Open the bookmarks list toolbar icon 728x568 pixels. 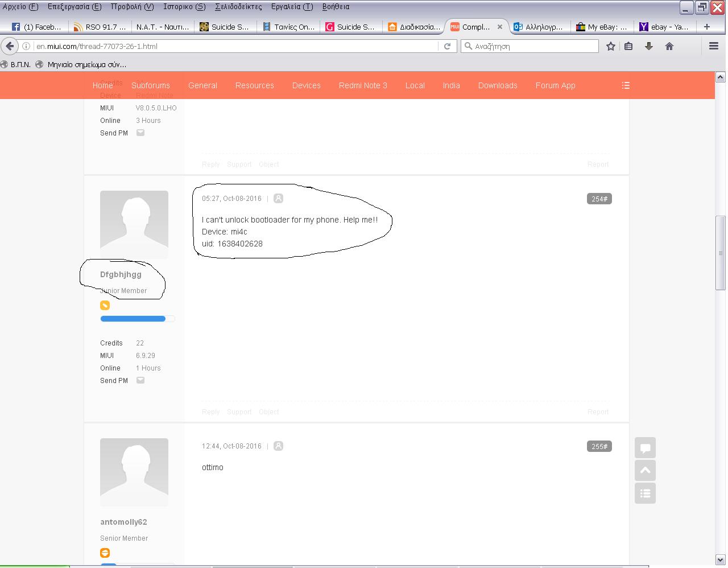[x=628, y=46]
